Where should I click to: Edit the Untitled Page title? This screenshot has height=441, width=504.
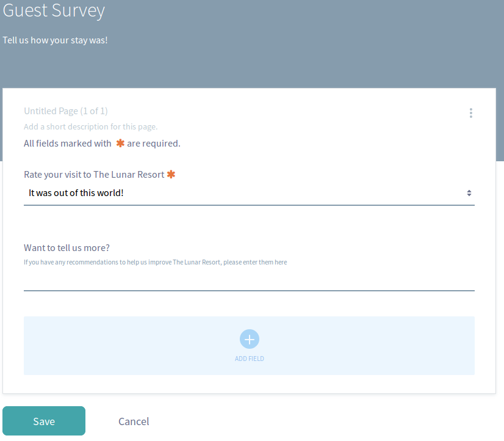[x=65, y=111]
